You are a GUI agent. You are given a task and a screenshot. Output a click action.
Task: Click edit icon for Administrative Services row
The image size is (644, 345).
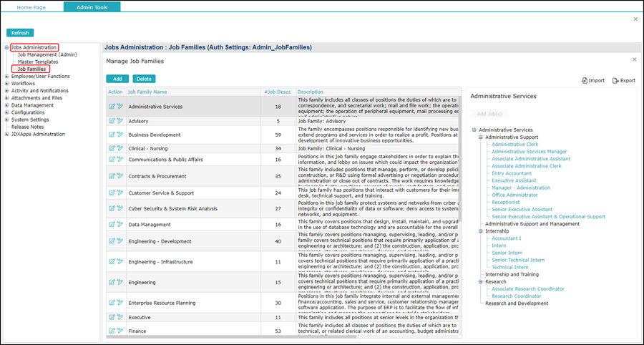[x=112, y=107]
